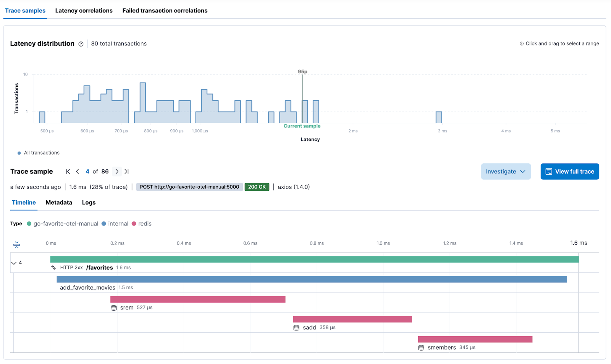The image size is (611, 364).
Task: Click the smembers database span icon
Action: (421, 348)
